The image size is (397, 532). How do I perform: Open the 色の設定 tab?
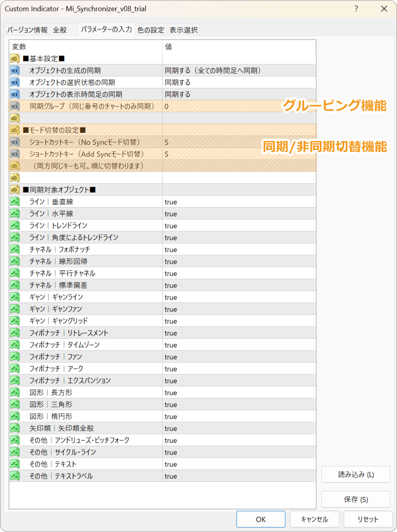(151, 30)
